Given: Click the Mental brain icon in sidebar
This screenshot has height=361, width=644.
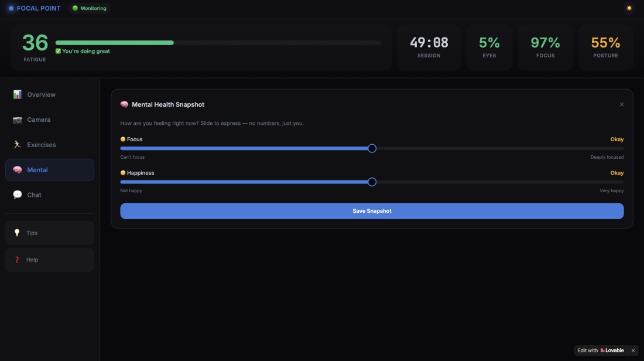Looking at the screenshot, I should pyautogui.click(x=17, y=170).
